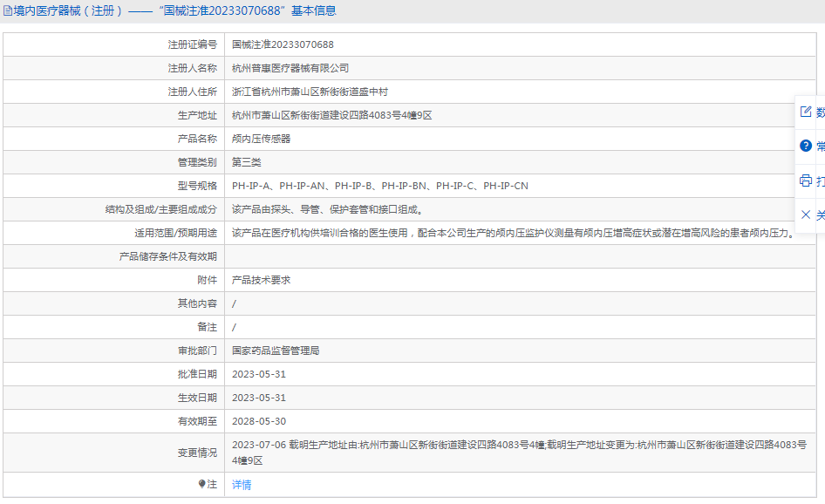Click product name 颅内压传感器

pyautogui.click(x=261, y=139)
